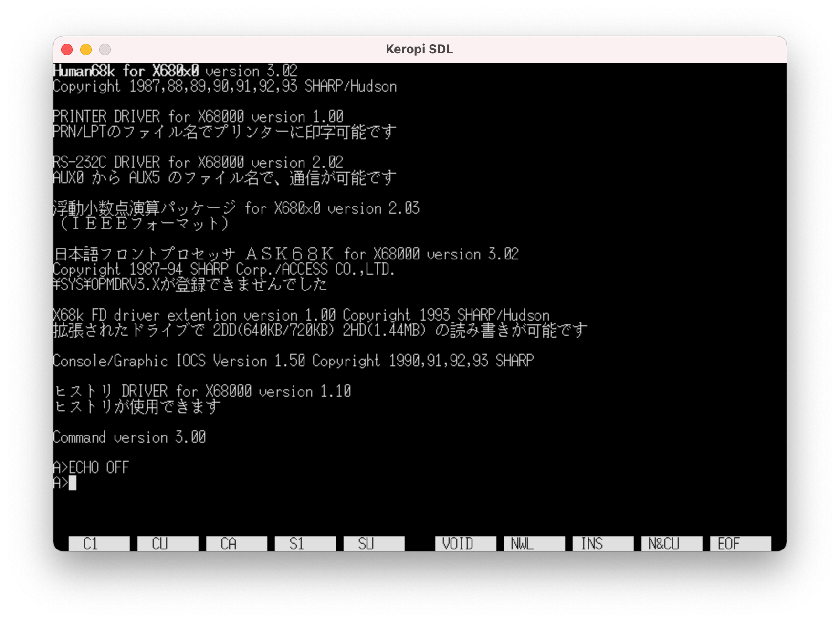Click the Command version 3.00 line
Viewport: 840px width, 622px height.
tap(129, 437)
